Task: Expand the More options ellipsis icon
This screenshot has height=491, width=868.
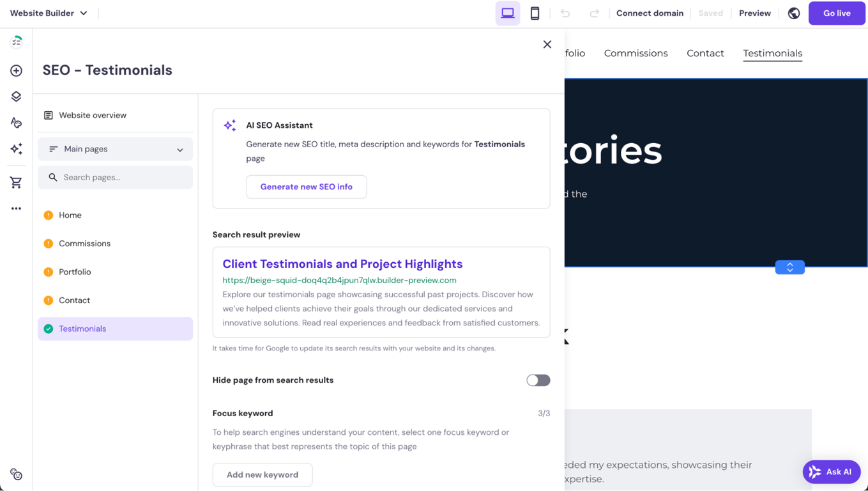Action: pyautogui.click(x=15, y=208)
